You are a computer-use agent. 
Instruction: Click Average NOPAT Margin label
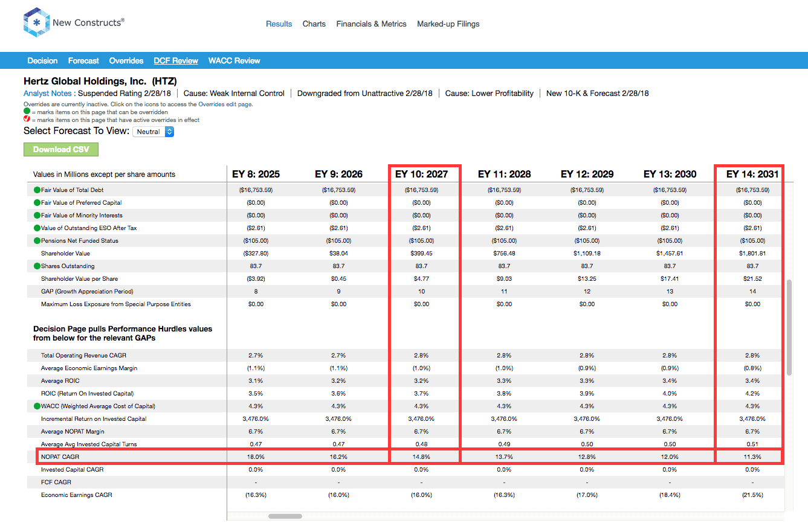(x=74, y=432)
